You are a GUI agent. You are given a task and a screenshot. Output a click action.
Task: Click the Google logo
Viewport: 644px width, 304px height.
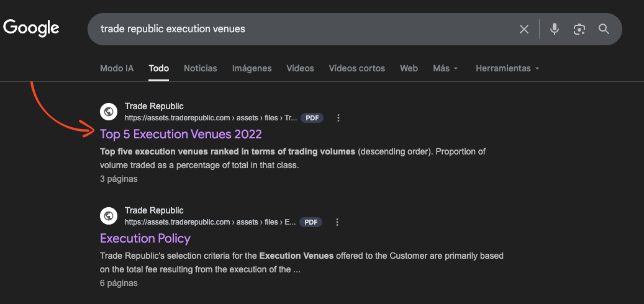31,28
